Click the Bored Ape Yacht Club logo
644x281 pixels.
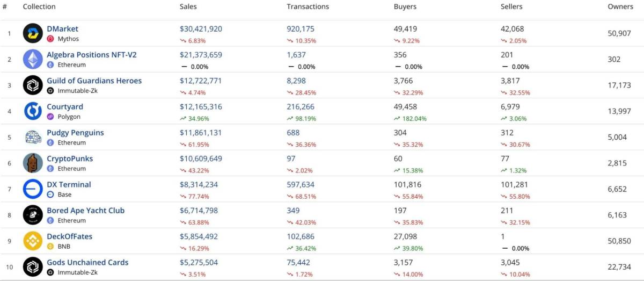coord(33,215)
